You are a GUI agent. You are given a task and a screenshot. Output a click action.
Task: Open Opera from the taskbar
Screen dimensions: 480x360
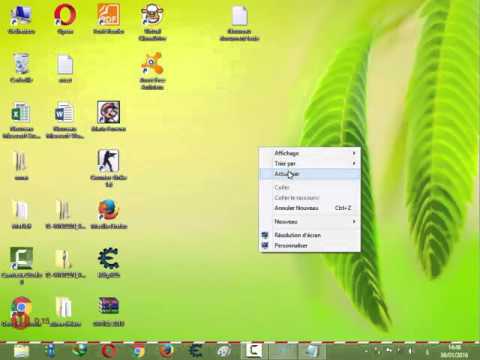coord(109,351)
